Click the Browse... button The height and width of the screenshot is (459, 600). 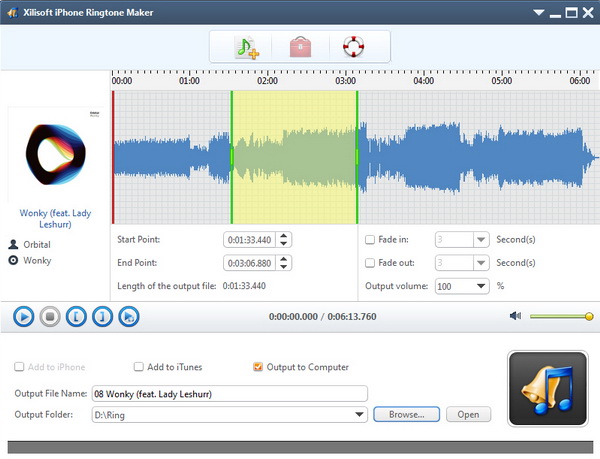[406, 414]
